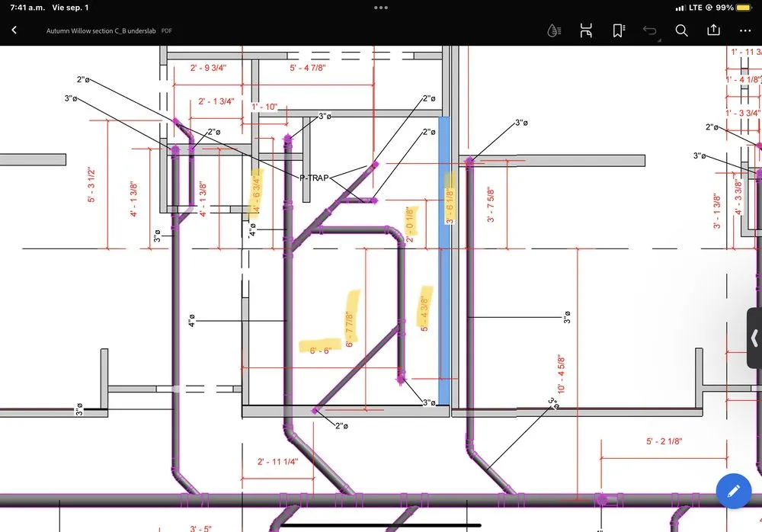Tap the 10' - 4 5/8" dimension text
This screenshot has width=762, height=532.
[562, 374]
